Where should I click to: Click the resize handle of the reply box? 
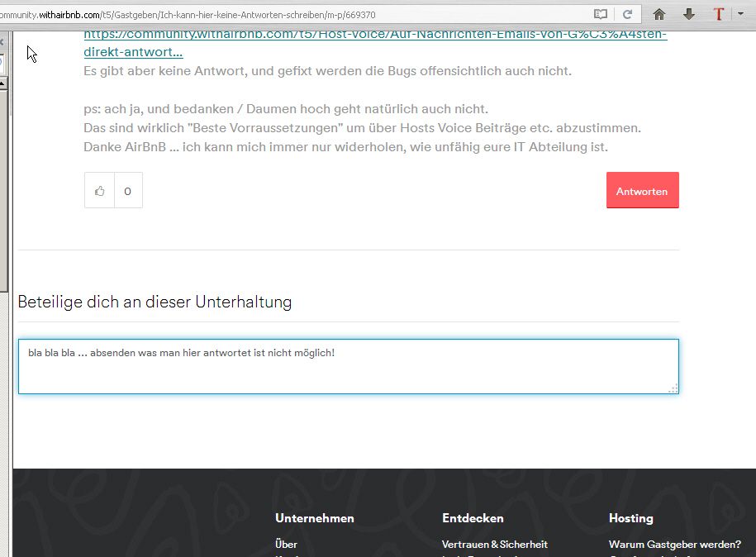tap(673, 388)
